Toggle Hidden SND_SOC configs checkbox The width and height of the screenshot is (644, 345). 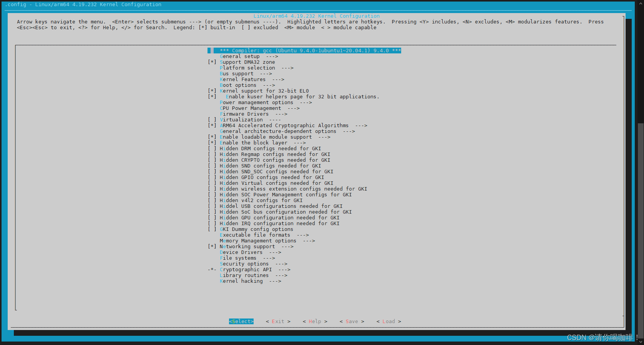click(x=212, y=172)
